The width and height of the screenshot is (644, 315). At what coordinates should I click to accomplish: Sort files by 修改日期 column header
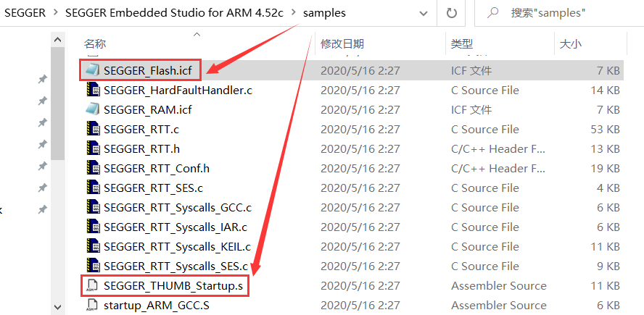342,44
